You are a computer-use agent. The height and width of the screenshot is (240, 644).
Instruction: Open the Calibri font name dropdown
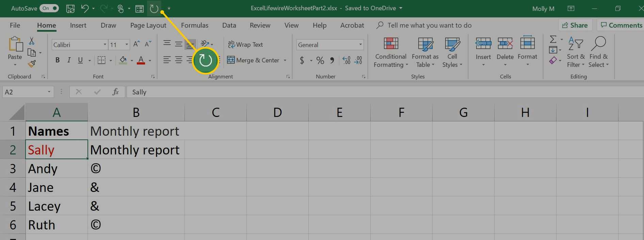[x=105, y=45]
